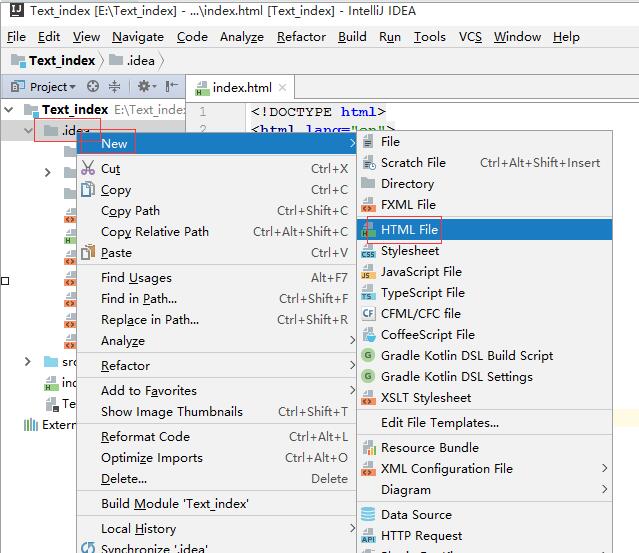Open the Tools menu

(x=430, y=37)
